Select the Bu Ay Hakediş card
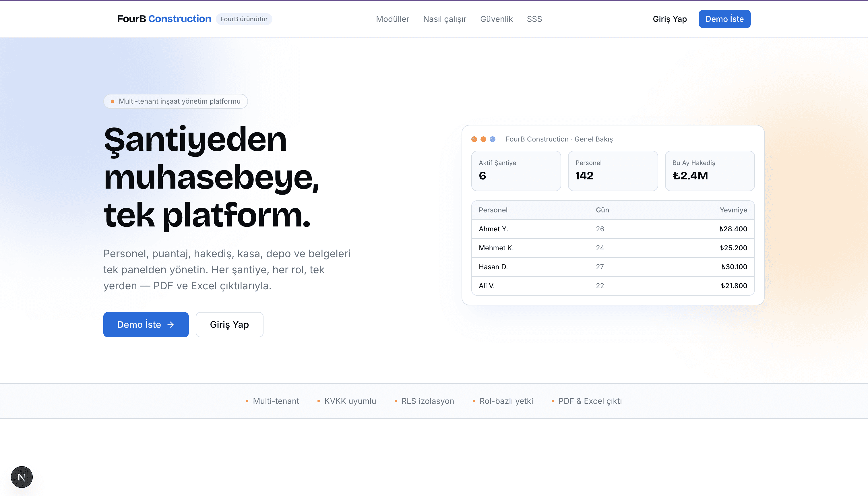This screenshot has height=496, width=868. [x=710, y=171]
